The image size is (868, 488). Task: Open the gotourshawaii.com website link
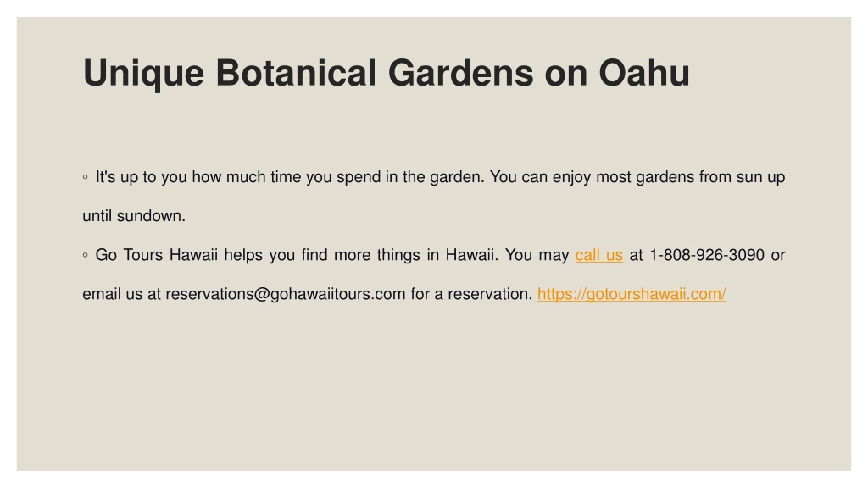tap(631, 294)
